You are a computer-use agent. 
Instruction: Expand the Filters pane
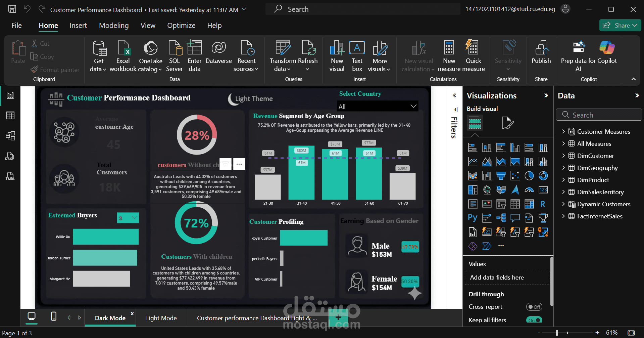pyautogui.click(x=454, y=95)
